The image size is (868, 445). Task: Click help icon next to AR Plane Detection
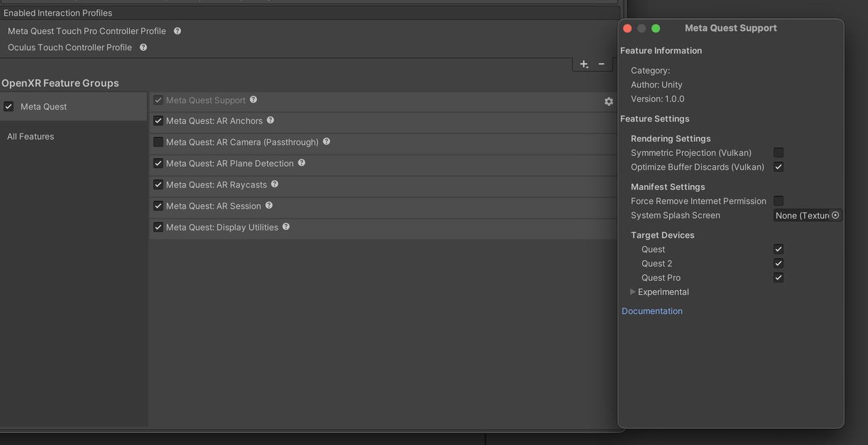point(301,162)
